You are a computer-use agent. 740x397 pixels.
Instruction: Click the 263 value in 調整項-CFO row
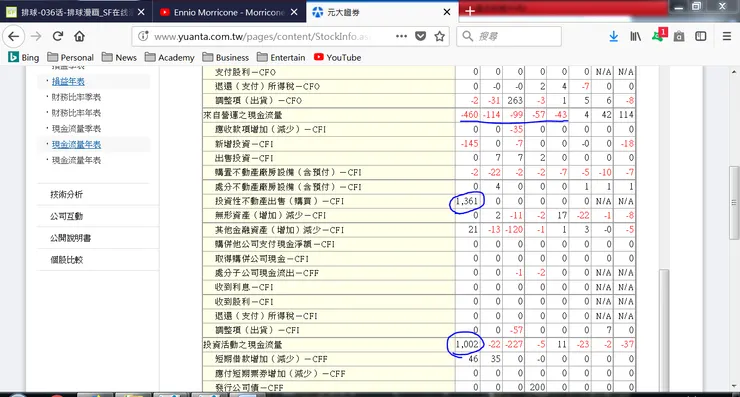tap(515, 101)
